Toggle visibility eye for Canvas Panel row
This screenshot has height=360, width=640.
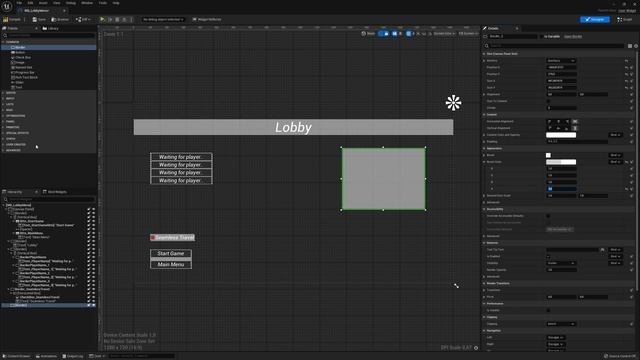(93, 209)
